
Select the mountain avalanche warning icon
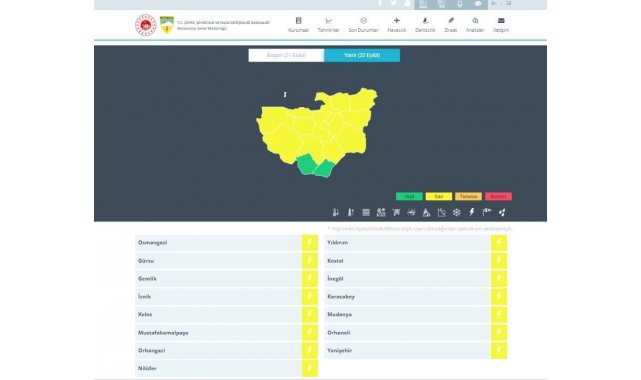point(426,212)
